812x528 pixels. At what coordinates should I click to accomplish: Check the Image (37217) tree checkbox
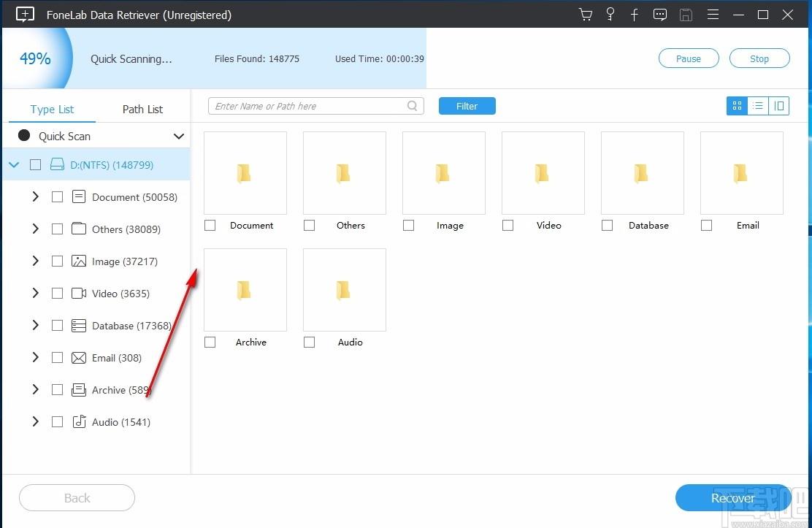point(57,261)
